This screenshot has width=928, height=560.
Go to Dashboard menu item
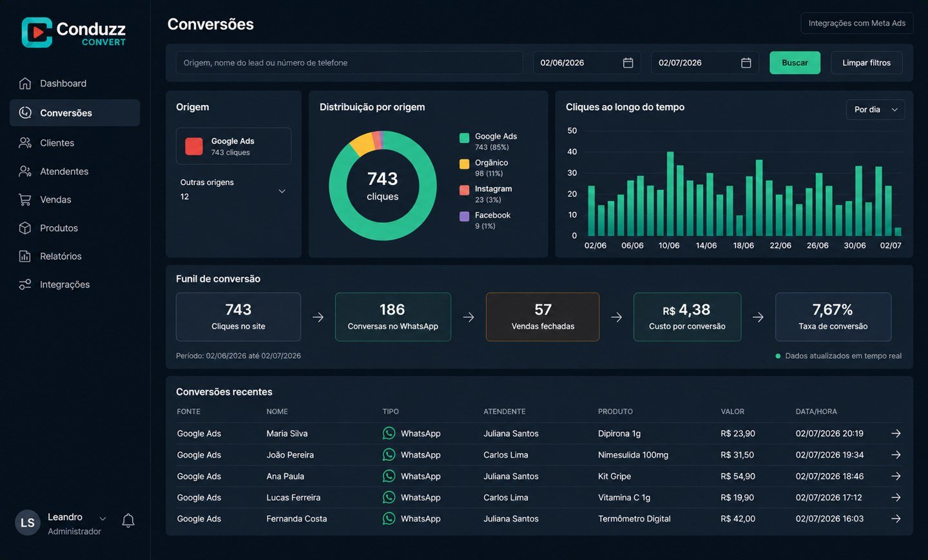click(75, 83)
